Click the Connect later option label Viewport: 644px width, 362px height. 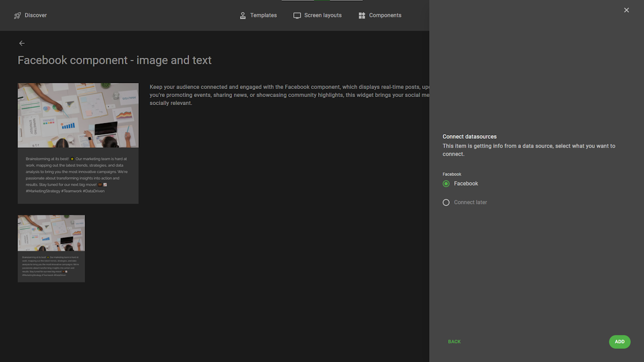click(470, 203)
